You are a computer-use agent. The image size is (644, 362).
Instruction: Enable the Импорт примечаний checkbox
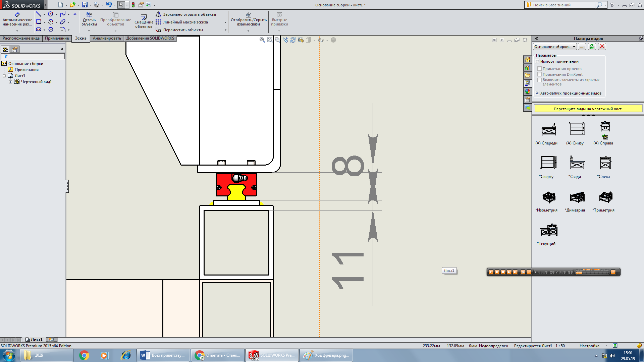[537, 61]
